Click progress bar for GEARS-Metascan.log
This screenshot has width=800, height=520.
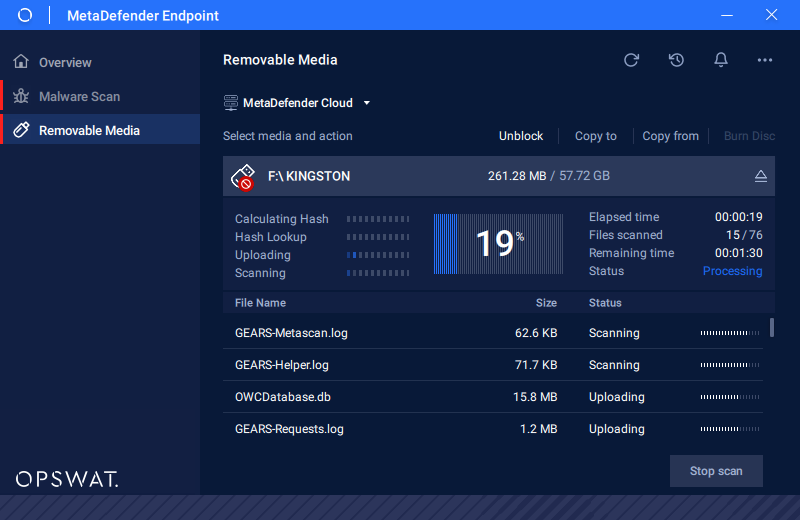(730, 333)
